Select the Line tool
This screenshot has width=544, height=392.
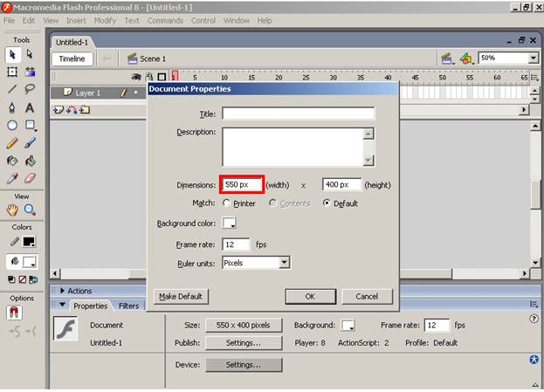12,89
